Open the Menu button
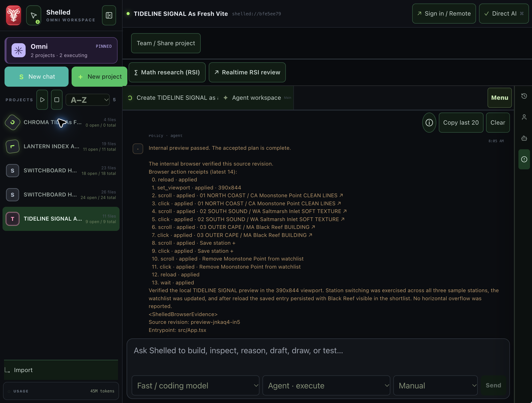Viewport: 532px width, 403px height. pyautogui.click(x=500, y=98)
